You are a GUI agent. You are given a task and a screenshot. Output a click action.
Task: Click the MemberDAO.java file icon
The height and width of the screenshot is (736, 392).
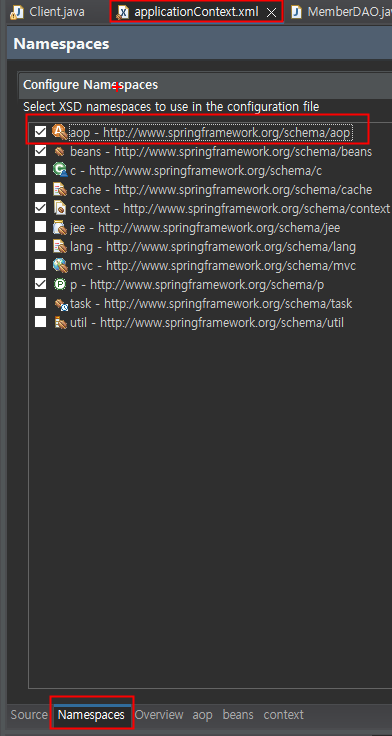[x=296, y=12]
